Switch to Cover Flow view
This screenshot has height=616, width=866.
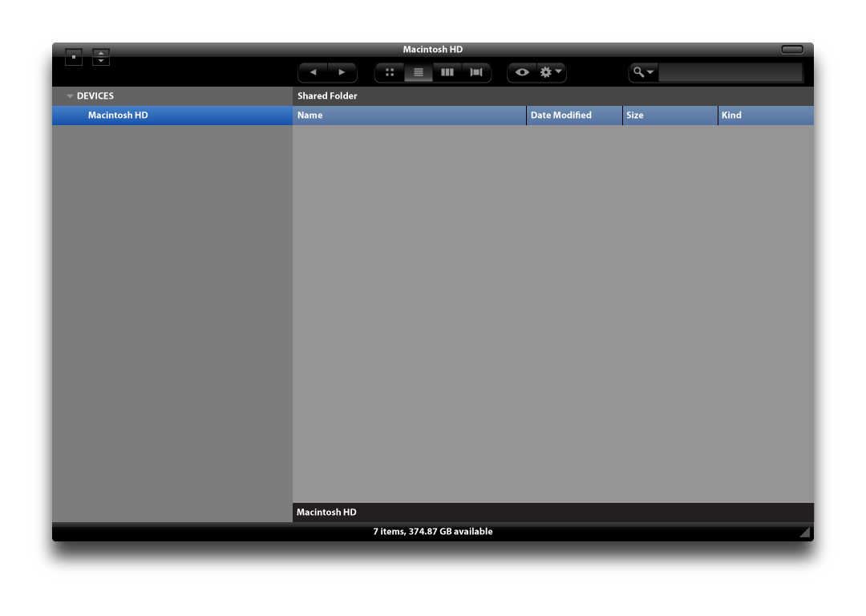point(475,72)
